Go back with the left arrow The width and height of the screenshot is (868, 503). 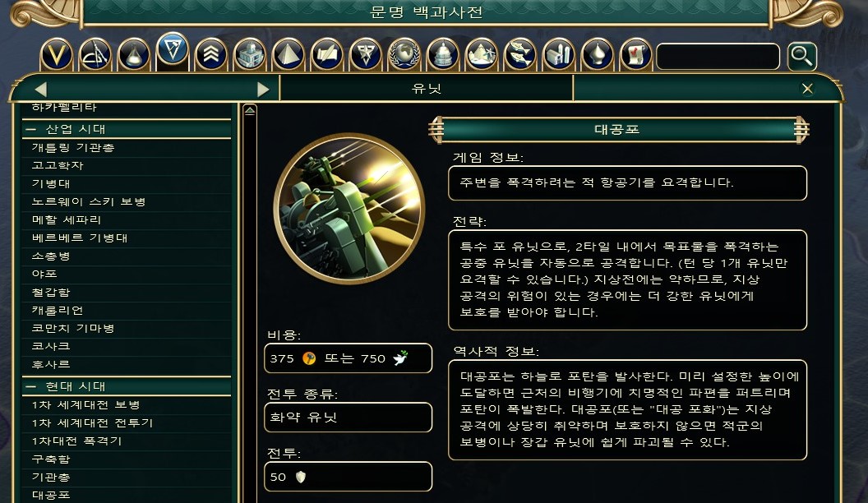40,89
